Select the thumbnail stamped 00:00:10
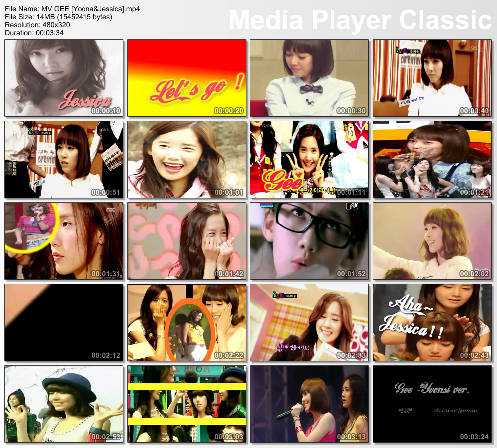This screenshot has height=448, width=497. [x=64, y=78]
